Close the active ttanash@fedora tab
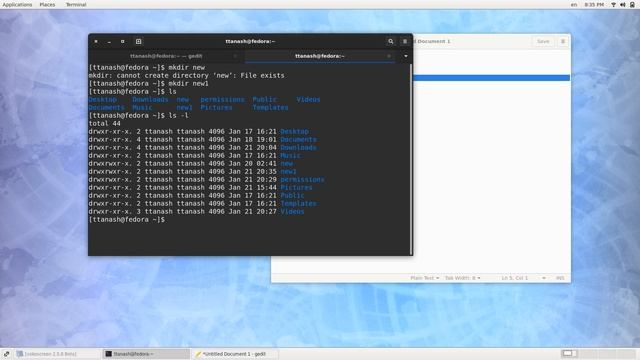This screenshot has height=360, width=640. tap(389, 56)
